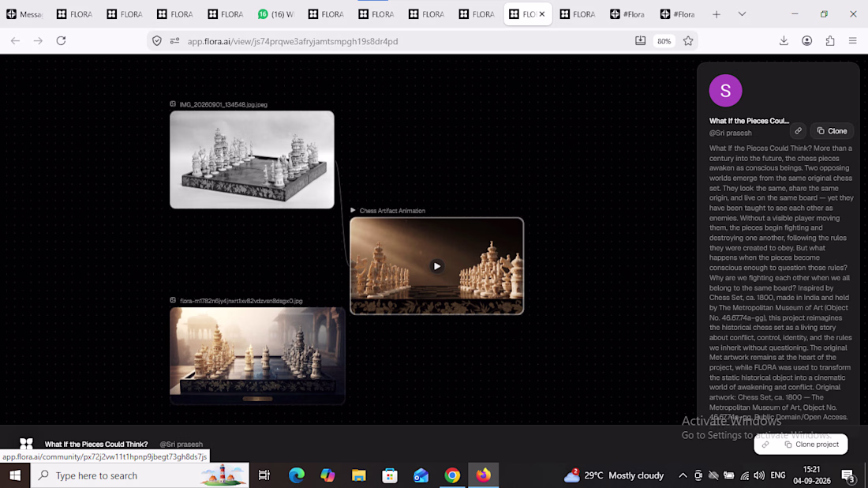Switch to the first #Flora tab
The height and width of the screenshot is (488, 868).
(x=627, y=14)
